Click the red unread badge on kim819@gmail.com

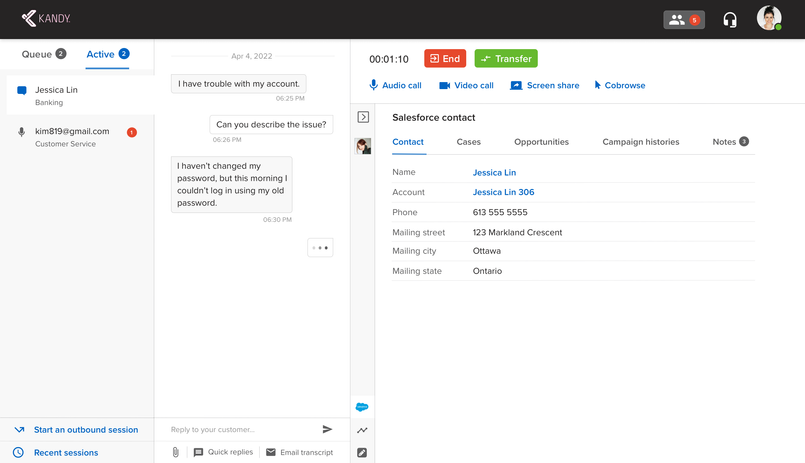pos(131,132)
